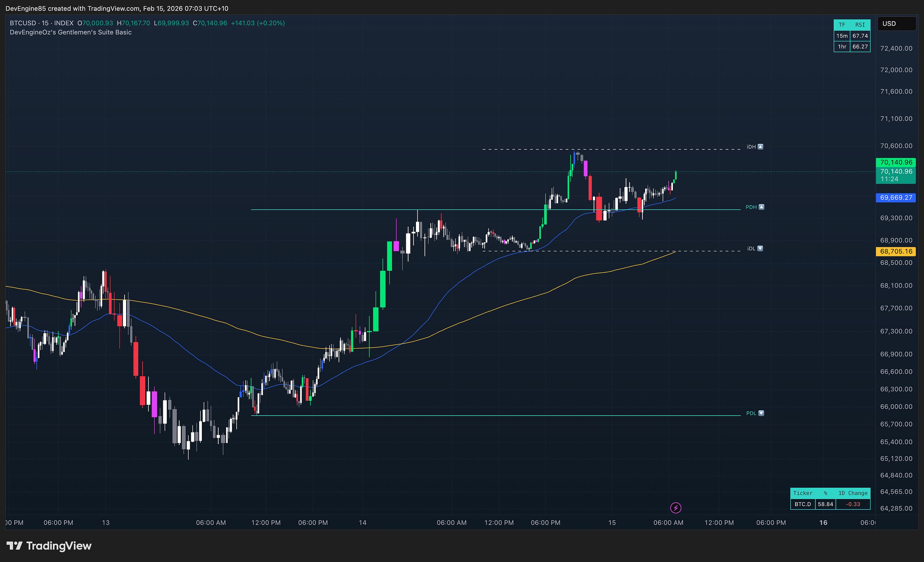Click the 11:24 candle countdown timer
Viewport: 924px width, 562px height.
pos(890,179)
